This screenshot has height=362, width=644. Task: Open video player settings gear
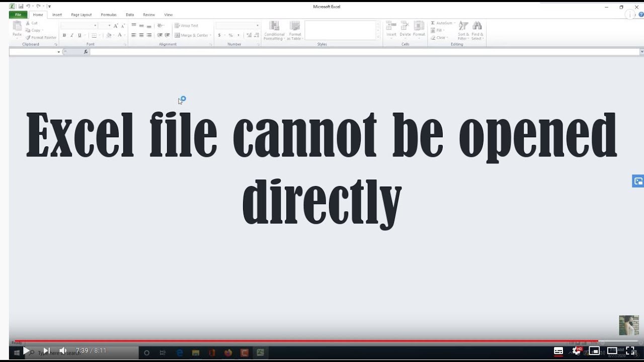click(577, 350)
